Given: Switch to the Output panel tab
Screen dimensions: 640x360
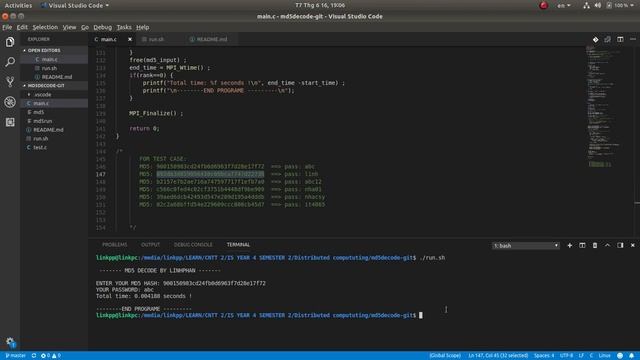Looking at the screenshot, I should coord(150,245).
